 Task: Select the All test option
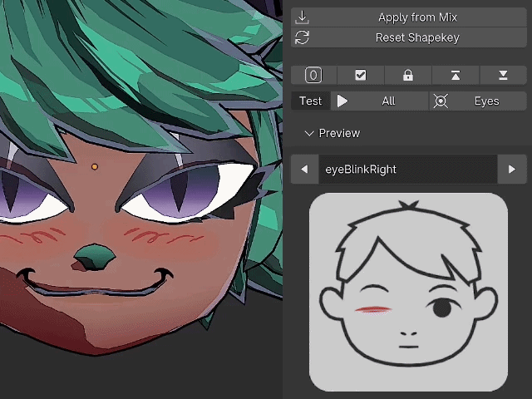(388, 101)
